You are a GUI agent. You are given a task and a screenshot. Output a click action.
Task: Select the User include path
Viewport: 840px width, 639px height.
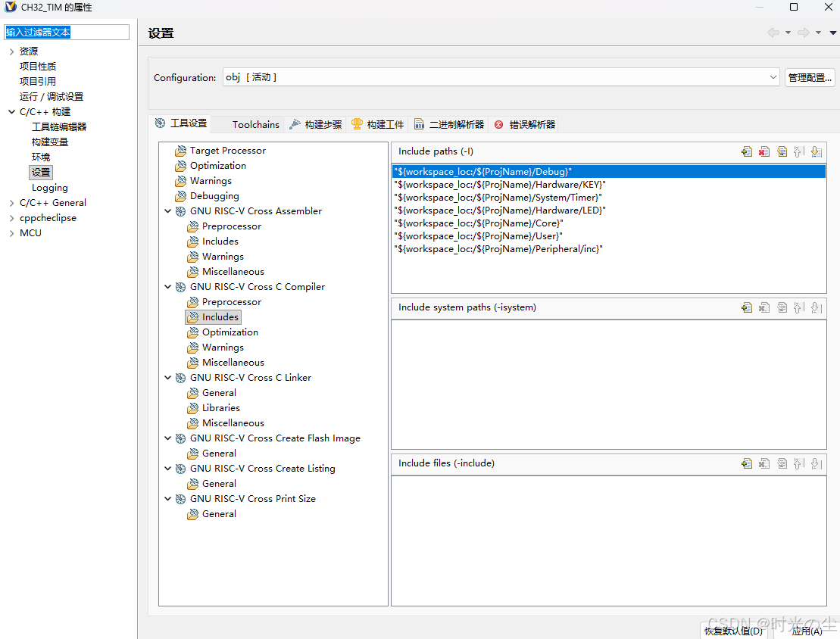[x=608, y=236]
